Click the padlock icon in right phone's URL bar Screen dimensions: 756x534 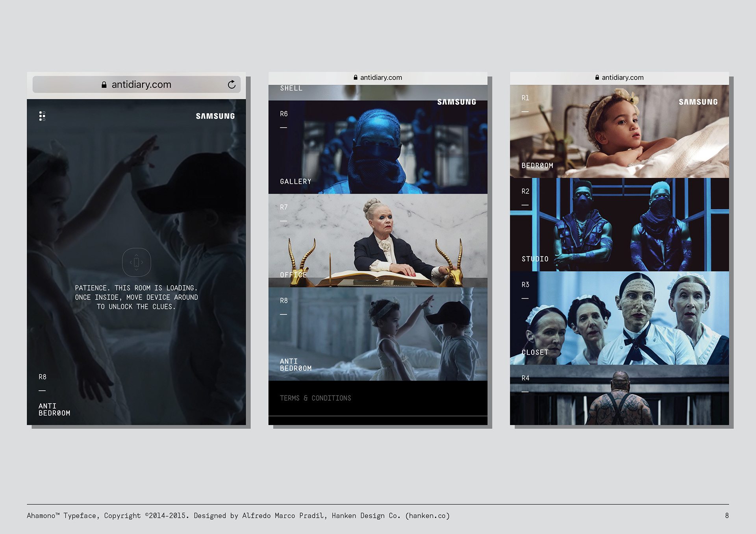coord(597,78)
